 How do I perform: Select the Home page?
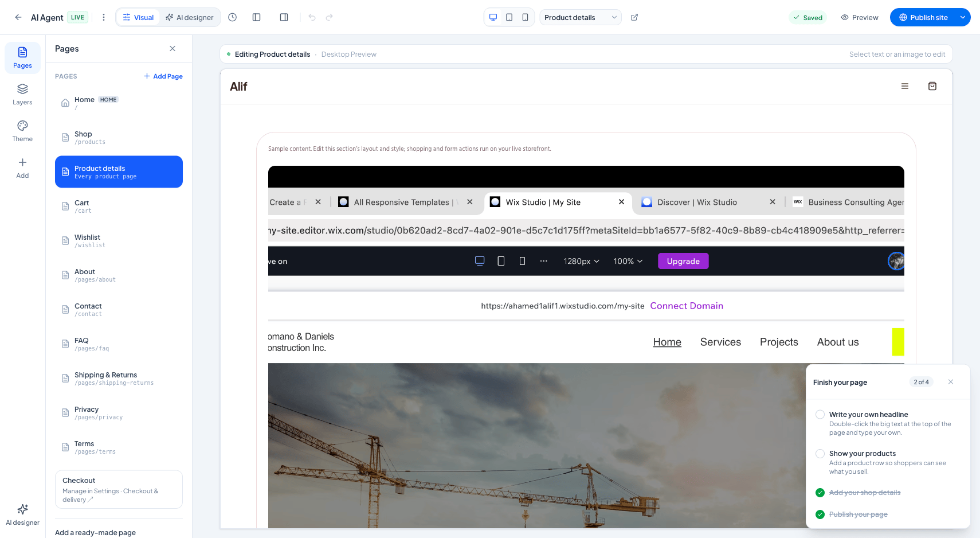pyautogui.click(x=119, y=103)
